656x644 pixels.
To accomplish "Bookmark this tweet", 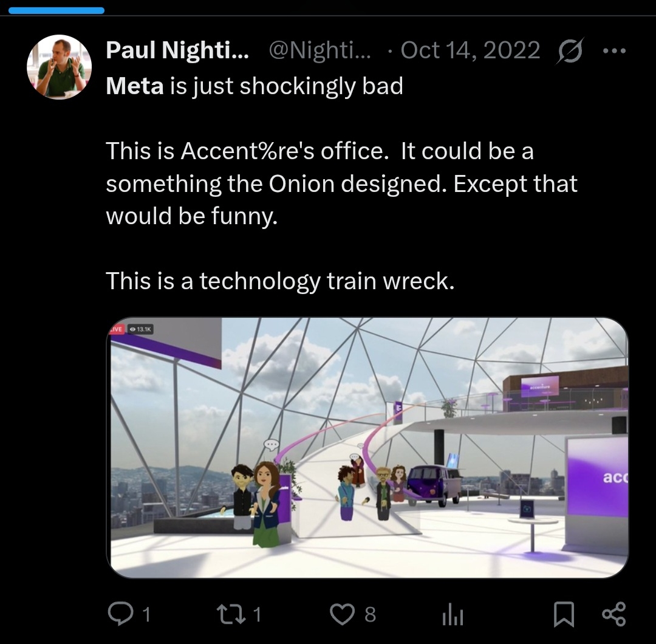I will 564,615.
